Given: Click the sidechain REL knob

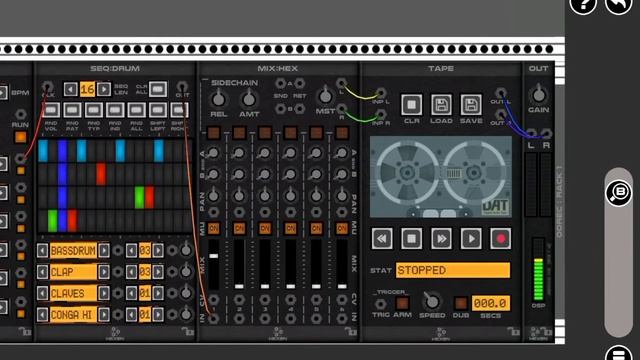Looking at the screenshot, I should pyautogui.click(x=218, y=99).
